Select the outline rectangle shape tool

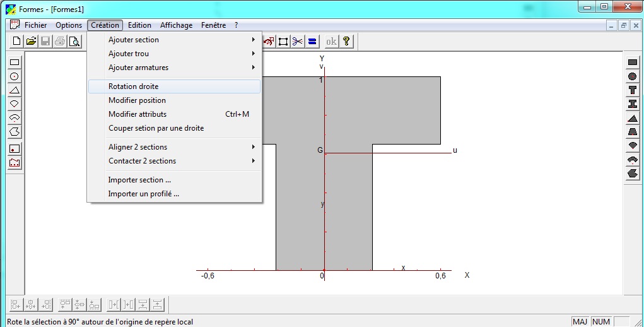(x=15, y=62)
